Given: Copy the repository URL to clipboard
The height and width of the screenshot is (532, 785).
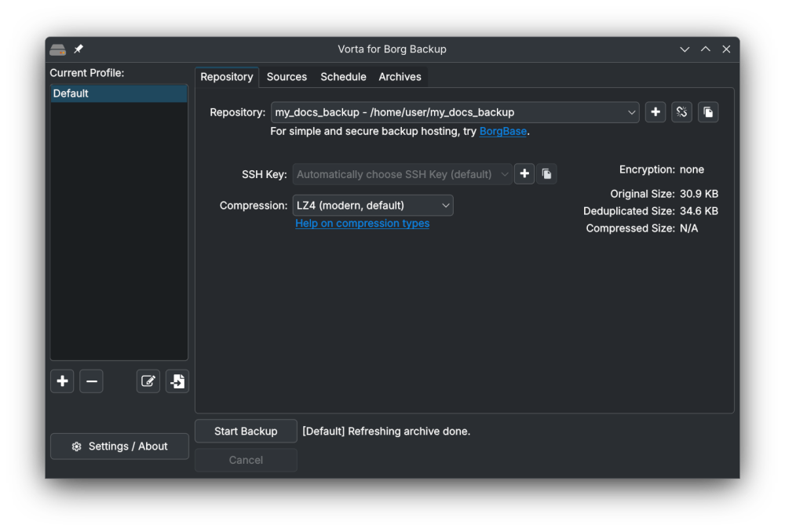Looking at the screenshot, I should pyautogui.click(x=708, y=111).
